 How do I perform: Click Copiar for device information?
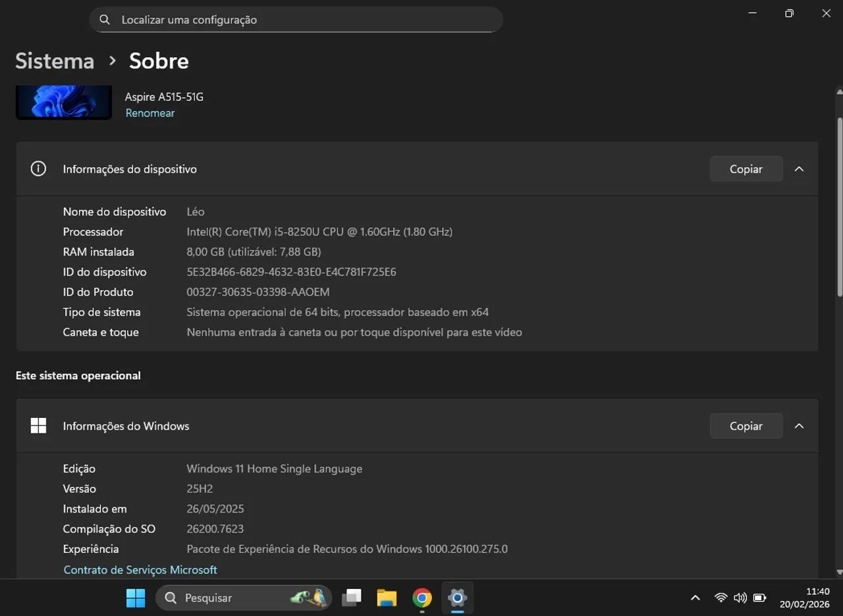[746, 168]
